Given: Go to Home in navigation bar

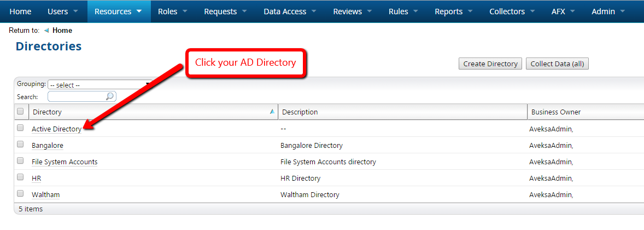Looking at the screenshot, I should pos(20,12).
